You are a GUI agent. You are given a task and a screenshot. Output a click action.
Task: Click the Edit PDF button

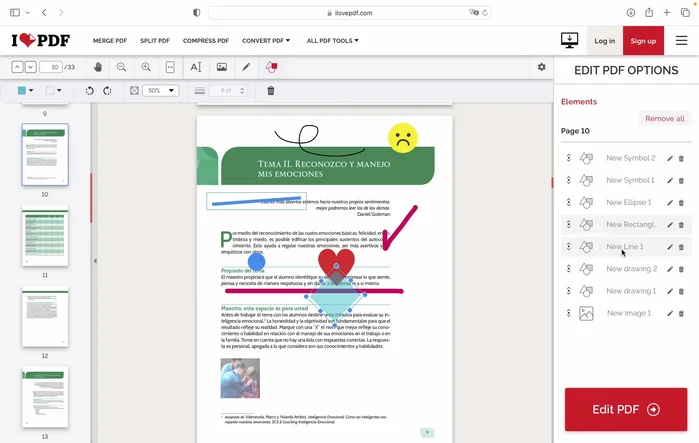click(x=626, y=409)
